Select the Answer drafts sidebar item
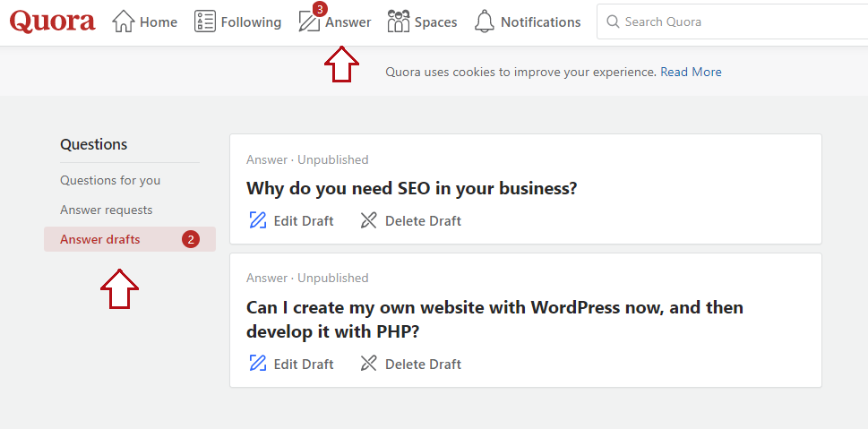This screenshot has height=429, width=868. click(x=100, y=239)
